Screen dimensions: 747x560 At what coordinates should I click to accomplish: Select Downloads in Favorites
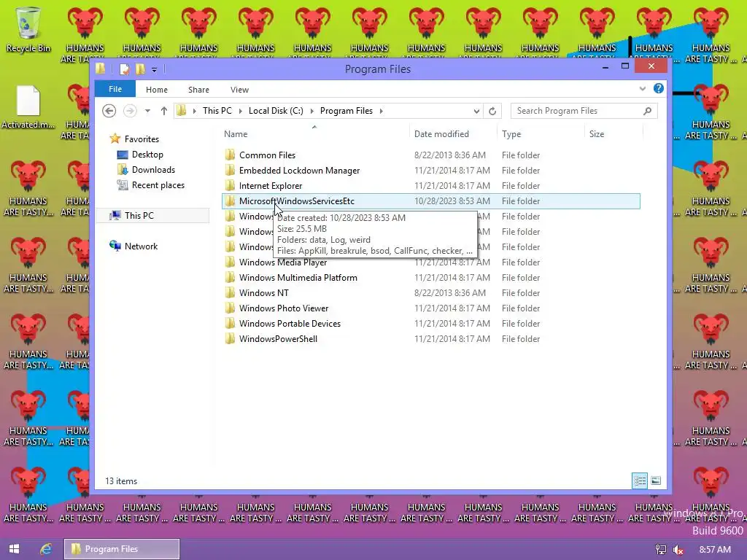pyautogui.click(x=153, y=169)
